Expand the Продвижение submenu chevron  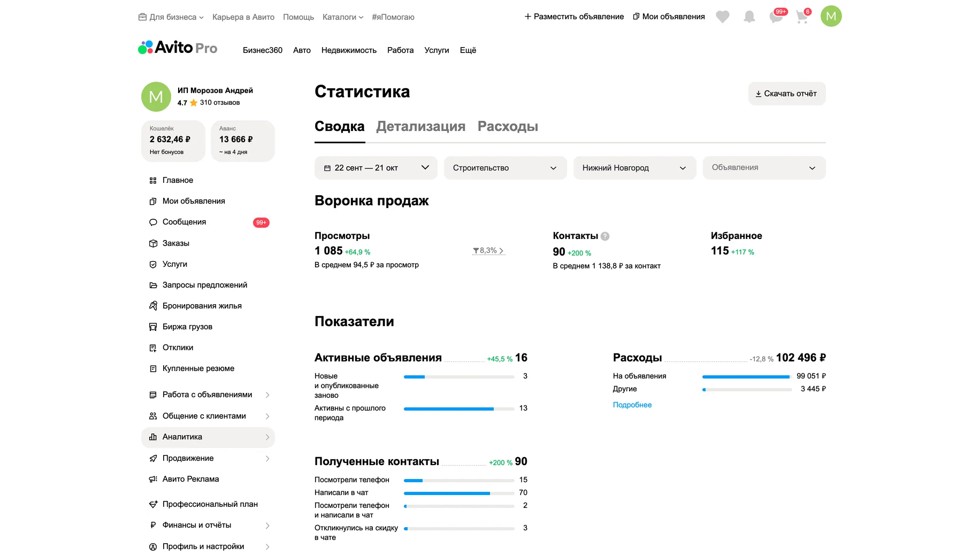click(267, 459)
